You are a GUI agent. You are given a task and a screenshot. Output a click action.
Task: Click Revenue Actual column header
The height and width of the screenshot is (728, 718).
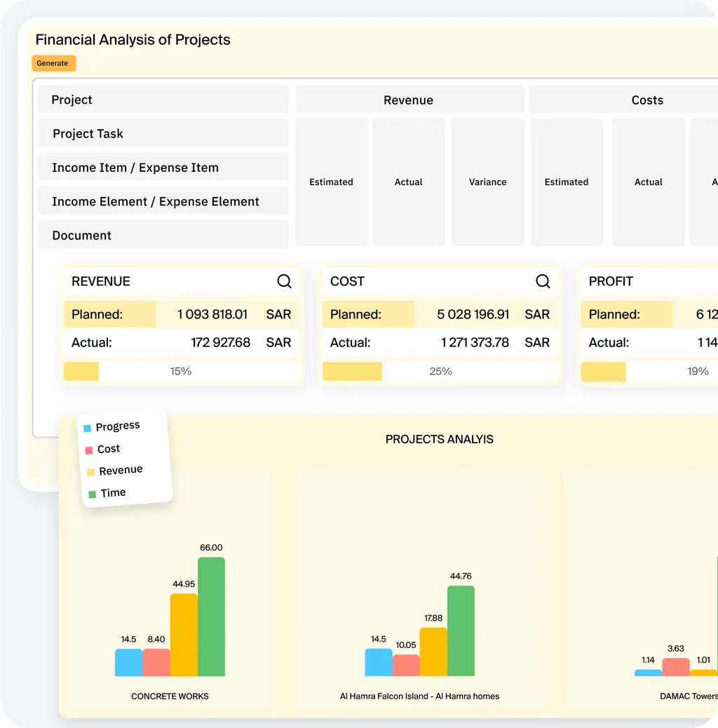click(408, 182)
